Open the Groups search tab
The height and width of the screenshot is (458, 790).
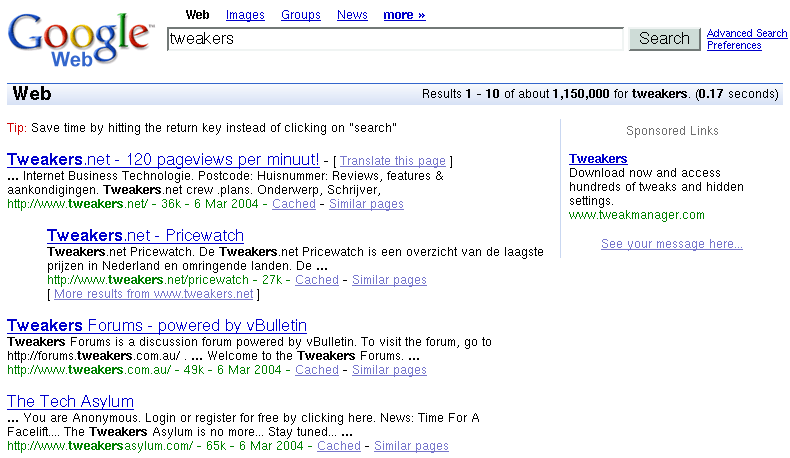click(301, 15)
